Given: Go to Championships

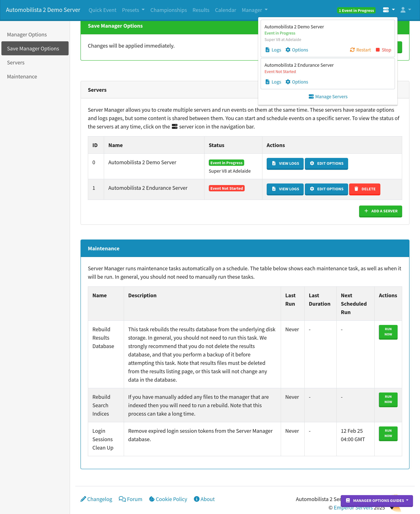Looking at the screenshot, I should tap(168, 10).
